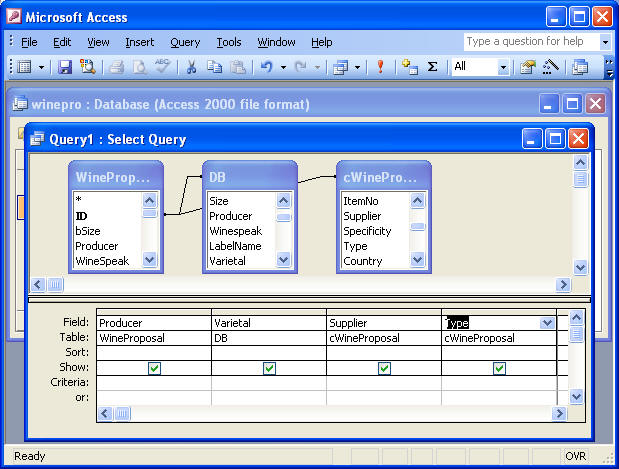Select the bSize field in WineProp table

pos(88,231)
